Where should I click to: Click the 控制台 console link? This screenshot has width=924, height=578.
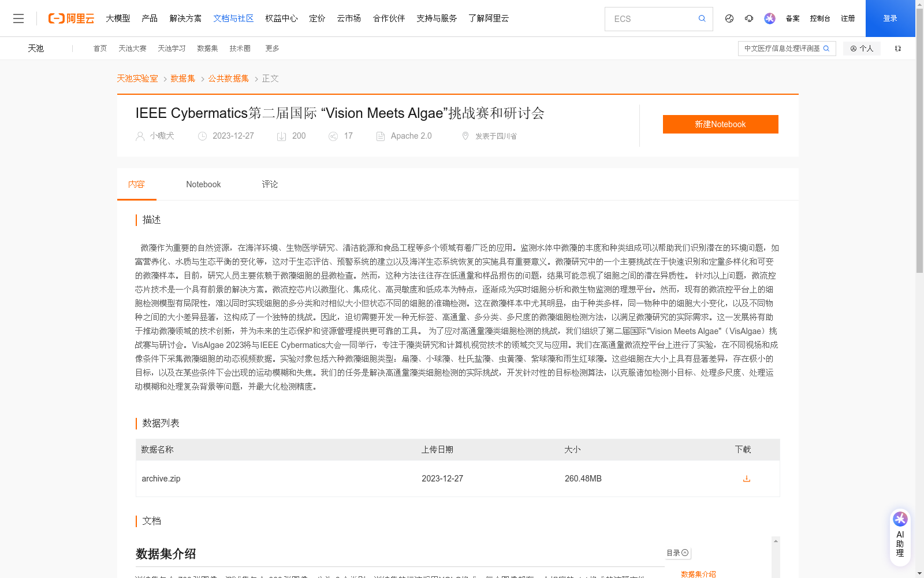(x=820, y=18)
